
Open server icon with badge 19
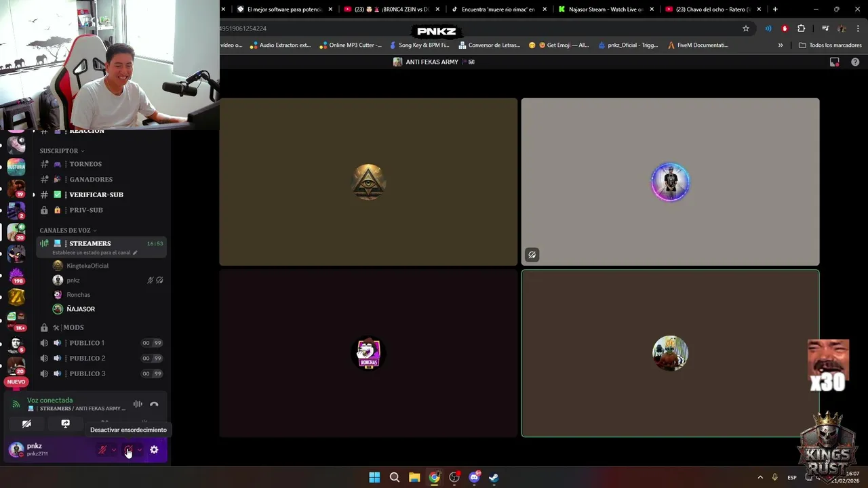(16, 188)
